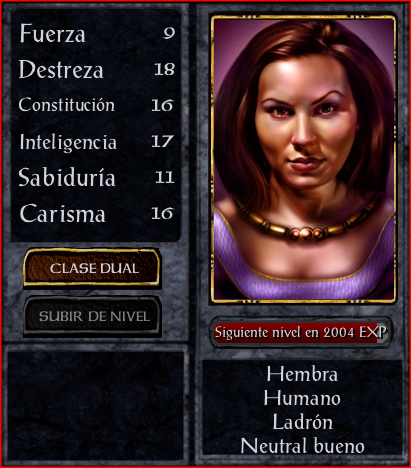Click the SUBIR DE NIVEL button
This screenshot has width=411, height=468.
coord(93,316)
